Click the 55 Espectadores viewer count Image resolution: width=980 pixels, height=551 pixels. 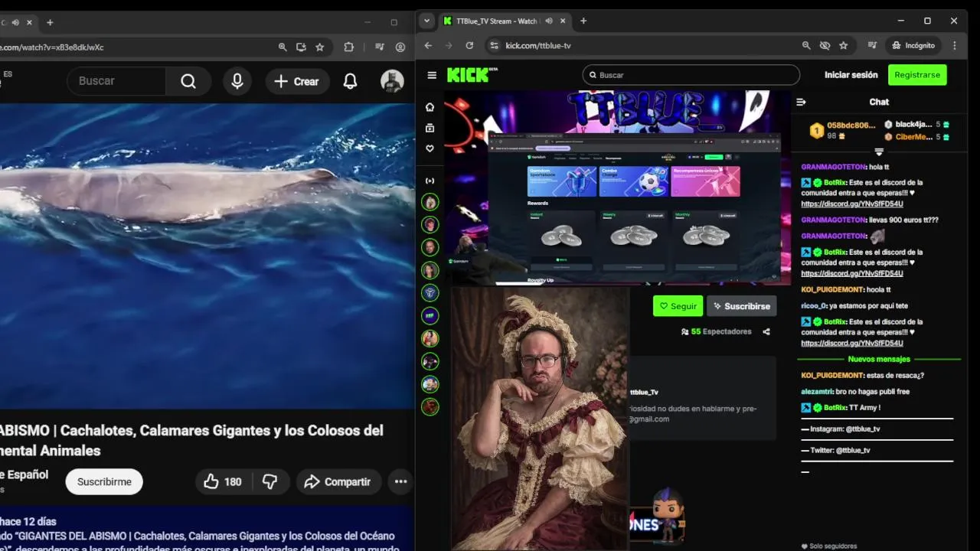(x=716, y=332)
